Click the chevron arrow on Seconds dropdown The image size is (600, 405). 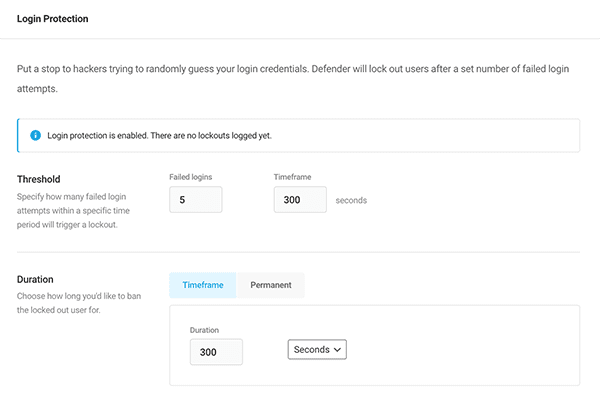337,349
